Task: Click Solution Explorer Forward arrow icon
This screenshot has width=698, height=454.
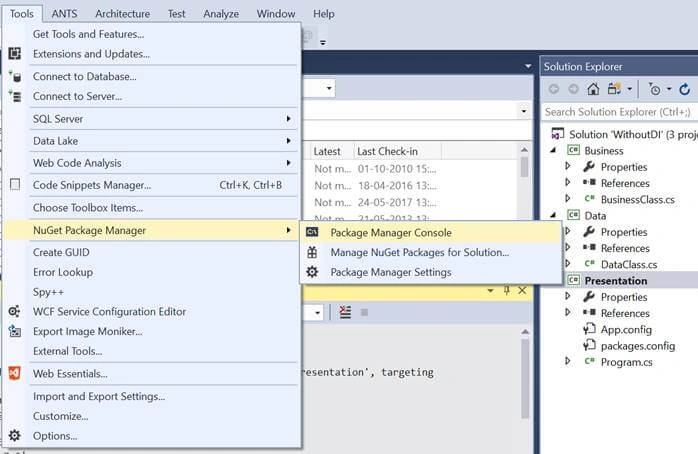Action: pos(574,89)
